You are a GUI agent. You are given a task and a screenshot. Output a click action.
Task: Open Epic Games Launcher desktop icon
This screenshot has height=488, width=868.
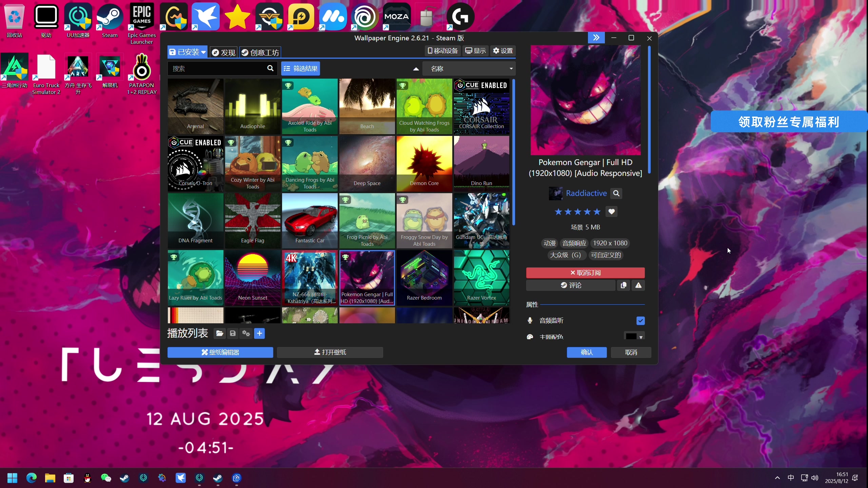click(142, 24)
